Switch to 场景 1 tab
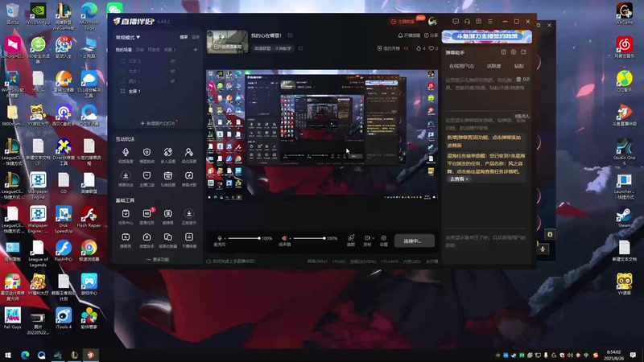 point(169,50)
